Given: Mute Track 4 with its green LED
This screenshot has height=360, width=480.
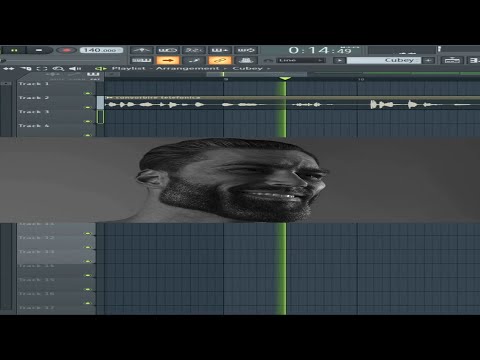Looking at the screenshot, I should click(88, 135).
